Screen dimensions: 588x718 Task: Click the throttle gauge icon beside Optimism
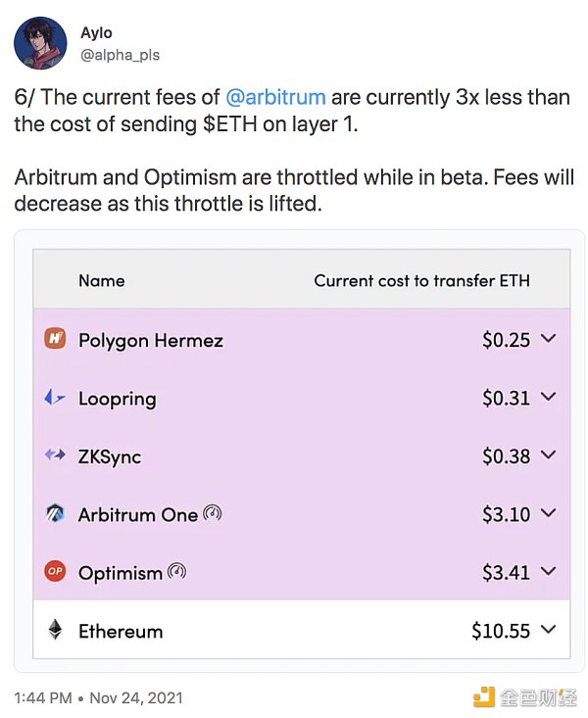[x=176, y=571]
